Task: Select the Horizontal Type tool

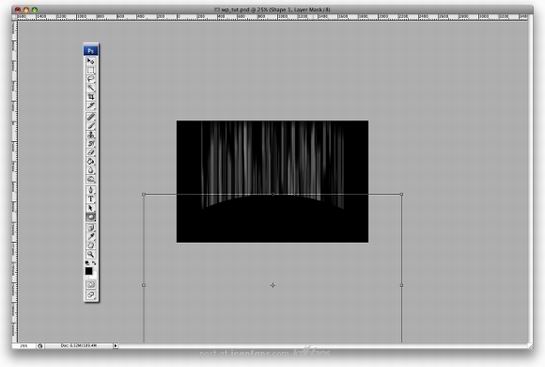Action: [x=91, y=199]
